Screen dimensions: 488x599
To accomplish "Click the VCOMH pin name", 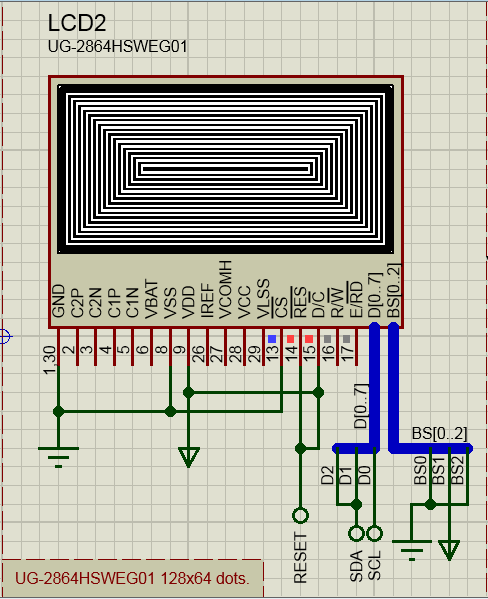I will tap(225, 290).
